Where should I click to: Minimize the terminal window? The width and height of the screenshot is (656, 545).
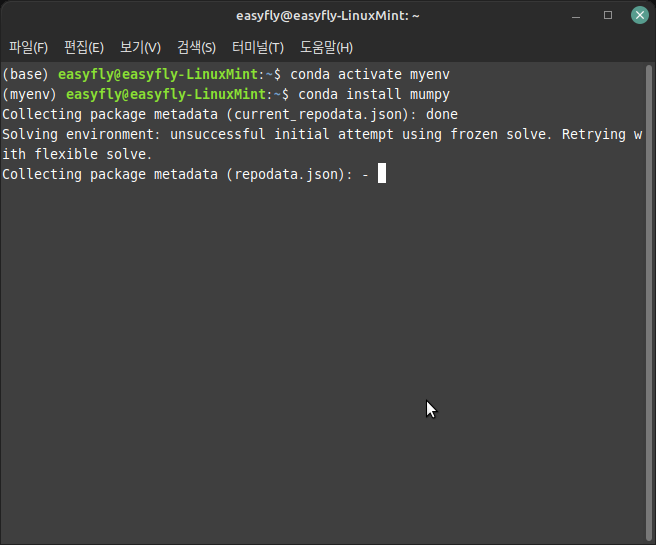(576, 15)
